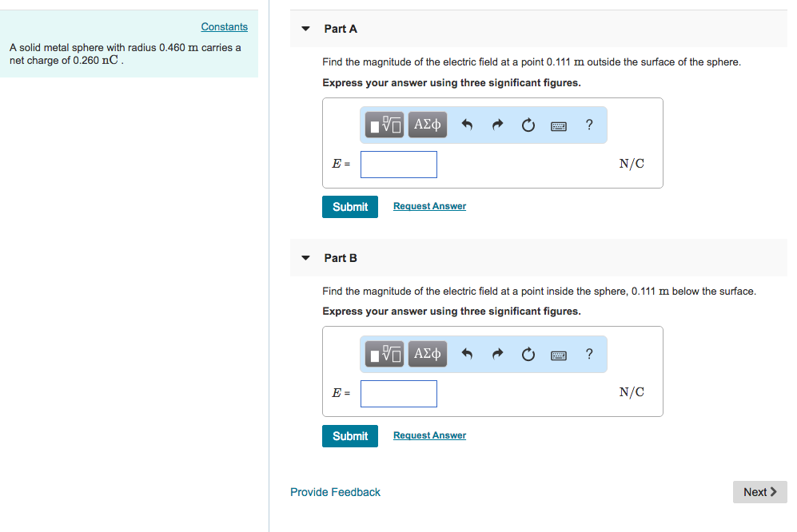Click undo arrow in Part A toolbar
The height and width of the screenshot is (532, 797).
468,125
